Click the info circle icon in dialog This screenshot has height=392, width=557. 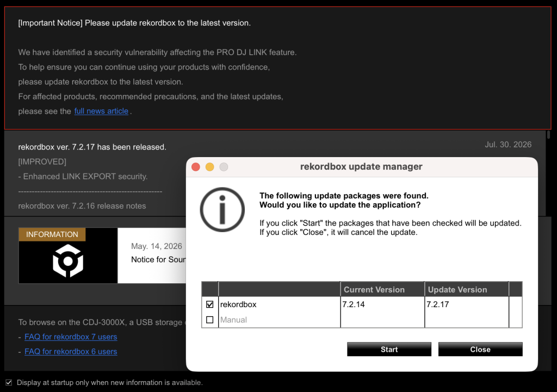coord(222,209)
